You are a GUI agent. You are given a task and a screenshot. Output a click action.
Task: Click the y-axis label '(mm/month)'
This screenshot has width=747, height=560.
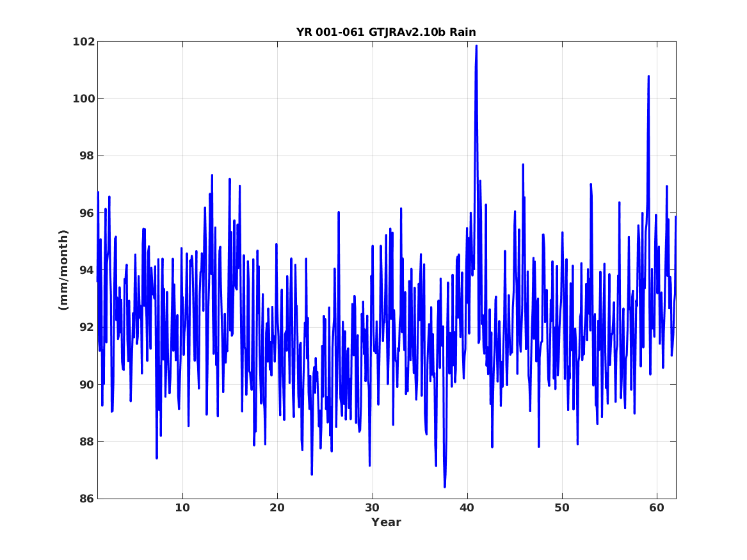point(63,270)
